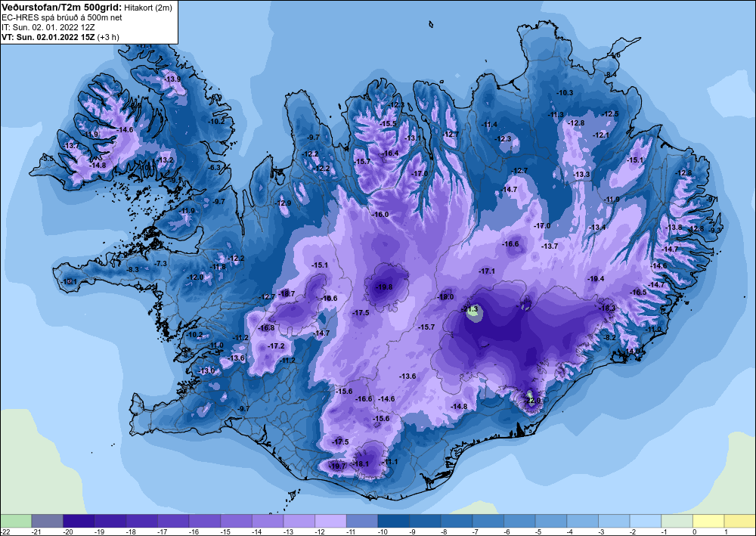
Task: Click the -16.0 temperature label
Action: pyautogui.click(x=380, y=215)
